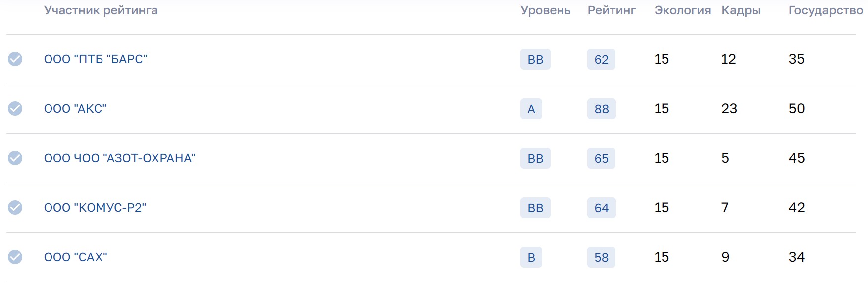This screenshot has width=868, height=283.
Task: Click the Кадры column header
Action: [x=741, y=10]
